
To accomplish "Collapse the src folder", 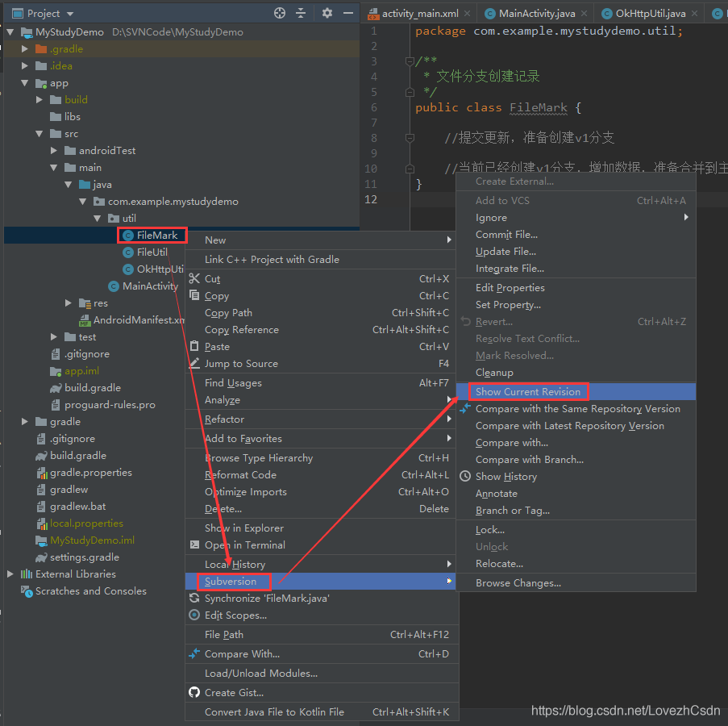I will click(40, 133).
